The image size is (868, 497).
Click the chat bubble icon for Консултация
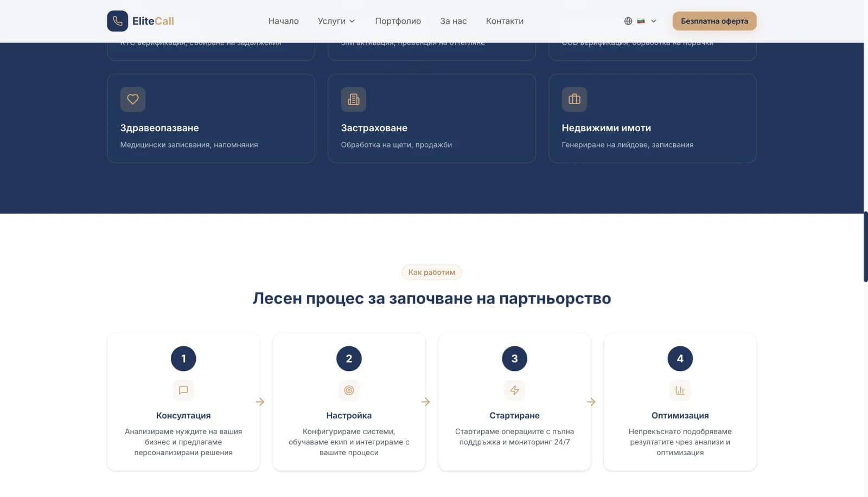click(x=183, y=390)
